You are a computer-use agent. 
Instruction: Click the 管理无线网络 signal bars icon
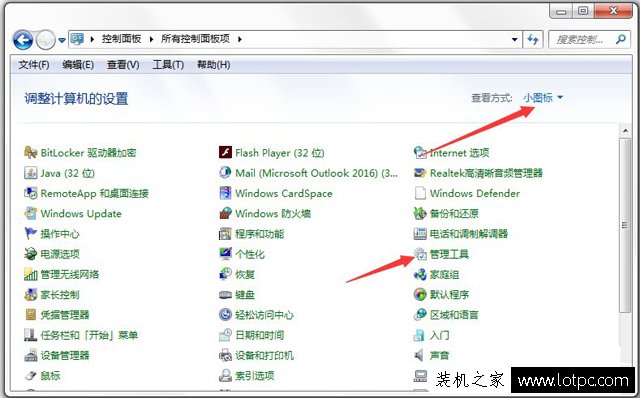31,274
